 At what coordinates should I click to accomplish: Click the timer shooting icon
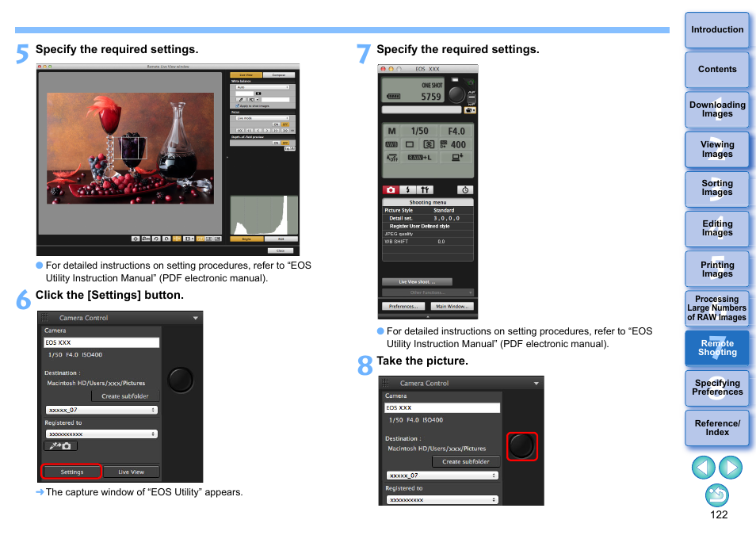(x=465, y=190)
